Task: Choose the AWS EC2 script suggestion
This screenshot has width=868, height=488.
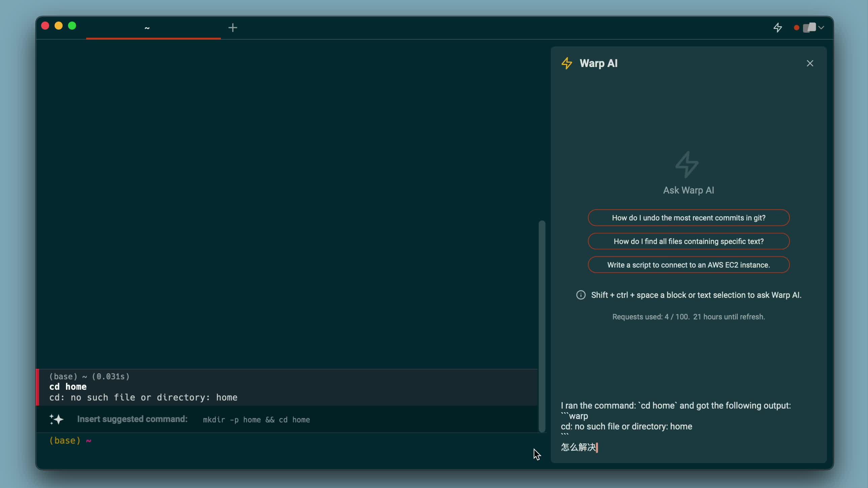Action: click(x=689, y=265)
